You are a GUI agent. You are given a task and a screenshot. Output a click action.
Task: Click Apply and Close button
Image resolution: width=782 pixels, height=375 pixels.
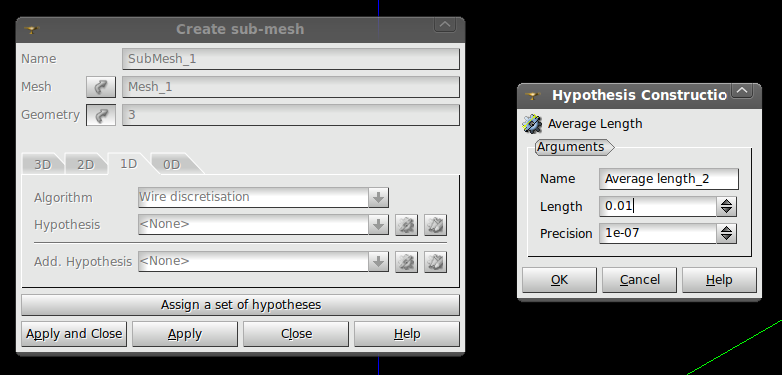(x=74, y=334)
